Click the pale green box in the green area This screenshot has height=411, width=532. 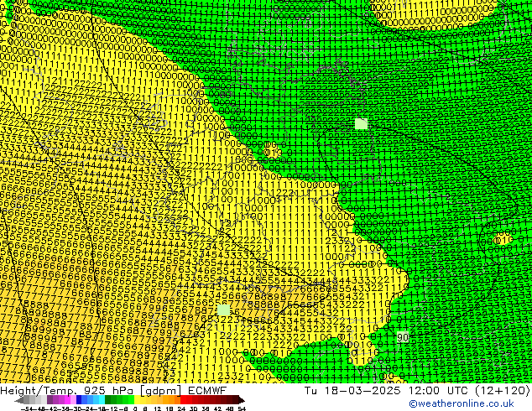tap(361, 123)
